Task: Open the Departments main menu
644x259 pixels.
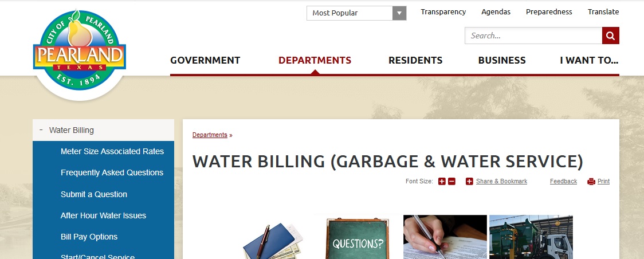Action: coord(315,60)
